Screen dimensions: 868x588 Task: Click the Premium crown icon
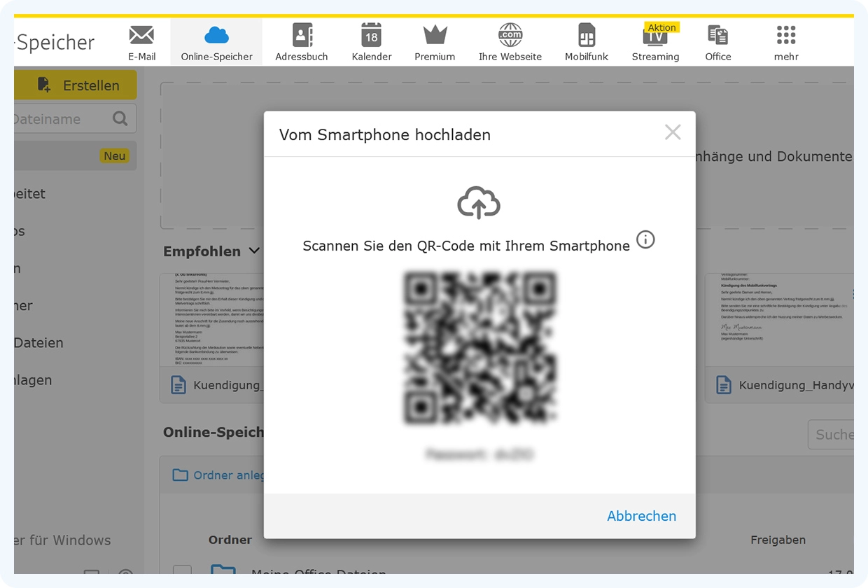pyautogui.click(x=434, y=34)
